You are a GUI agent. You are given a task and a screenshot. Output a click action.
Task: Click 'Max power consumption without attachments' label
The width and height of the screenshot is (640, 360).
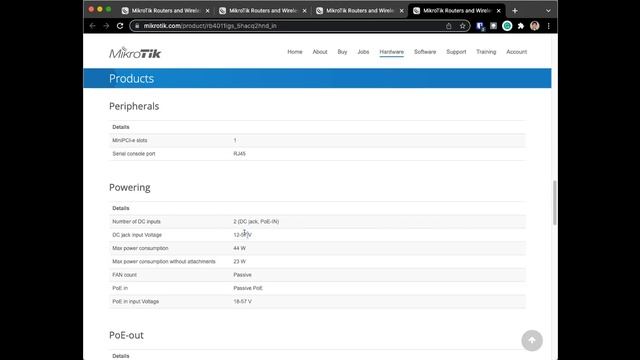coord(164,262)
